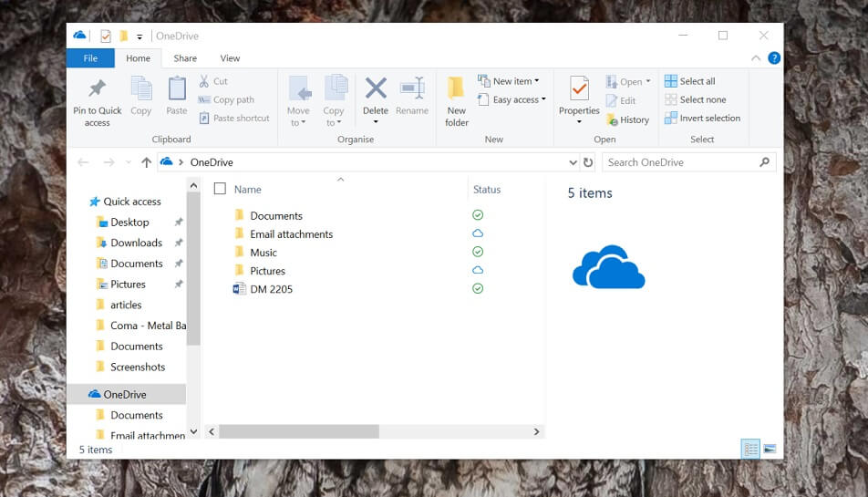Open the articles folder in sidebar

(x=119, y=305)
